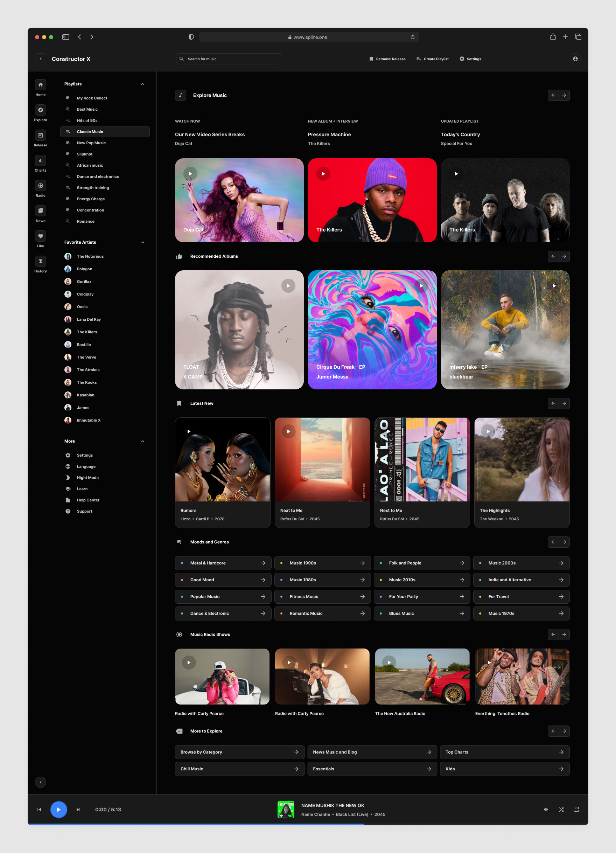Toggle the browser sidebar icon
616x853 pixels.
coord(66,37)
